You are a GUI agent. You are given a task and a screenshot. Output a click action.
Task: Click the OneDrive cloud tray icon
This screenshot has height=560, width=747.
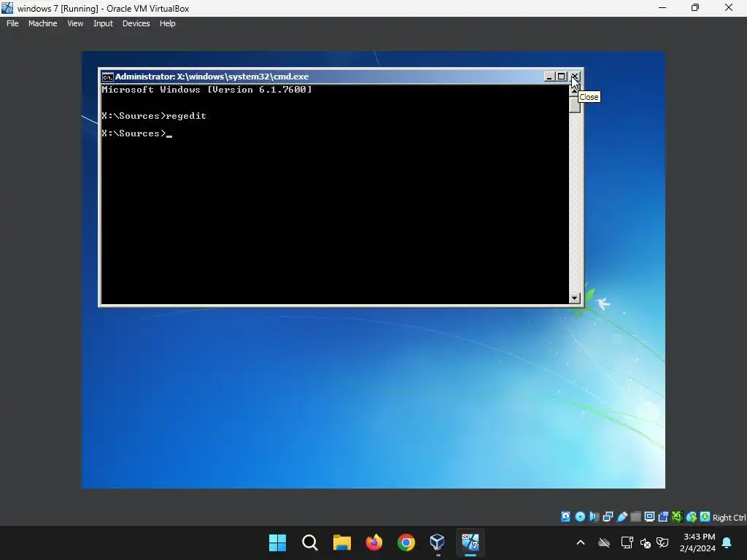coord(604,542)
